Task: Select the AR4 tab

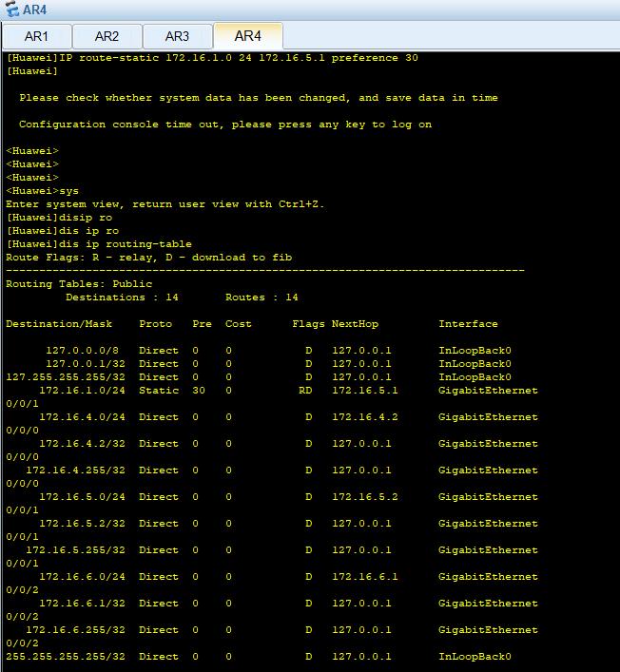Action: point(248,36)
